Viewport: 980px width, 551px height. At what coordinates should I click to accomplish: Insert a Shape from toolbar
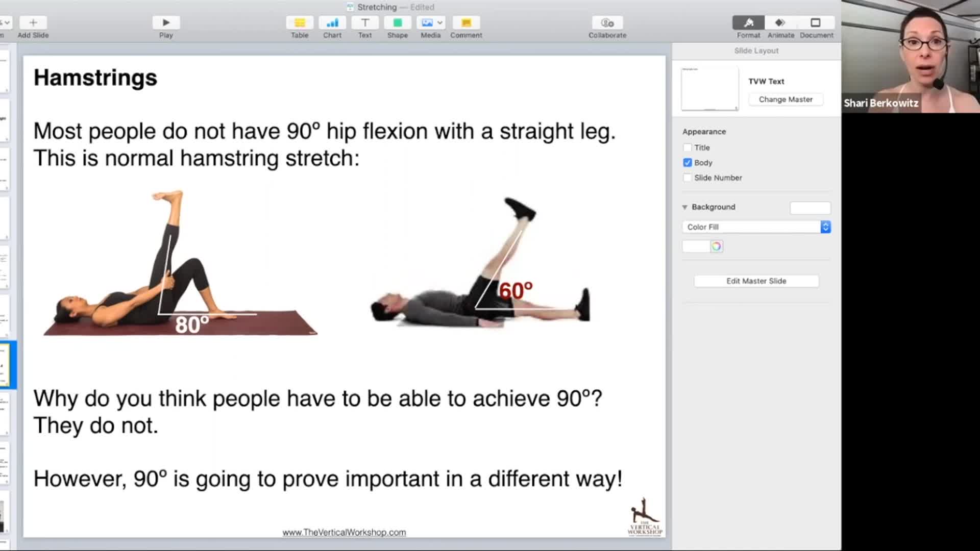click(398, 23)
